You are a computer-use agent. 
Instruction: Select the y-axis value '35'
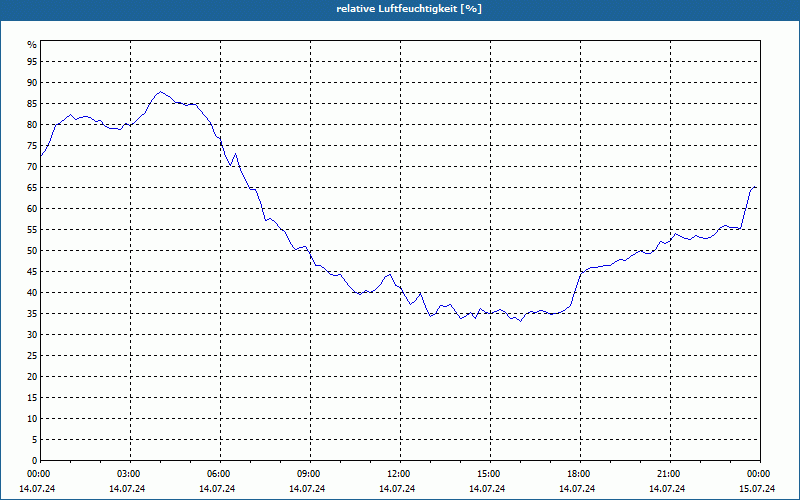click(32, 314)
